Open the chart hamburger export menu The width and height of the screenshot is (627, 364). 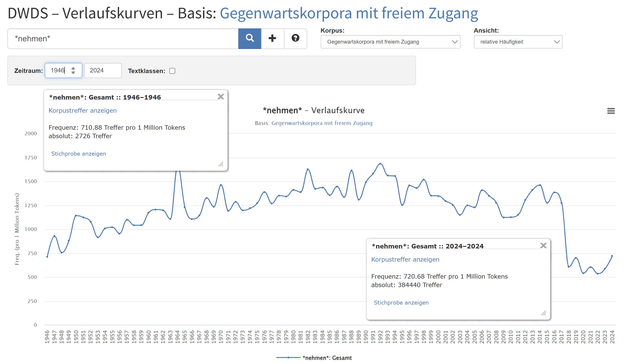tap(611, 111)
